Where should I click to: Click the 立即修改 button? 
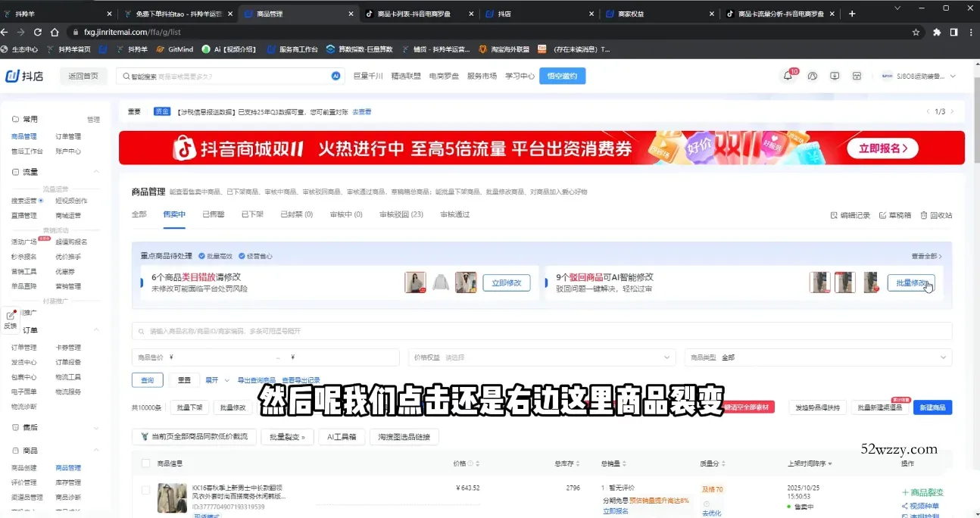(x=506, y=282)
